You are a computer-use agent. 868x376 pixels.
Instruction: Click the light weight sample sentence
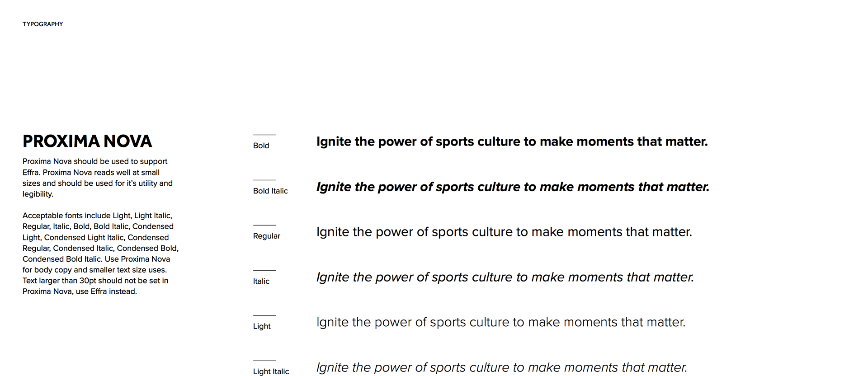tap(501, 323)
